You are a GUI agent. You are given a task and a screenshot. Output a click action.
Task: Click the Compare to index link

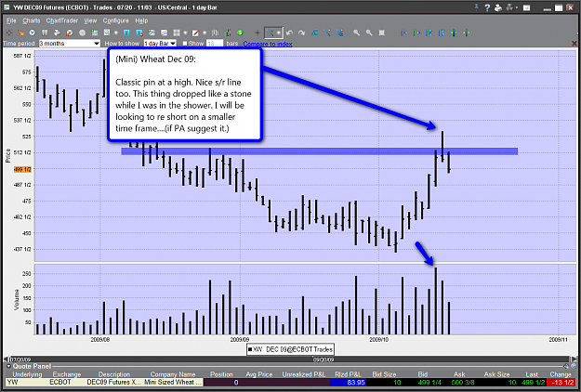[268, 44]
